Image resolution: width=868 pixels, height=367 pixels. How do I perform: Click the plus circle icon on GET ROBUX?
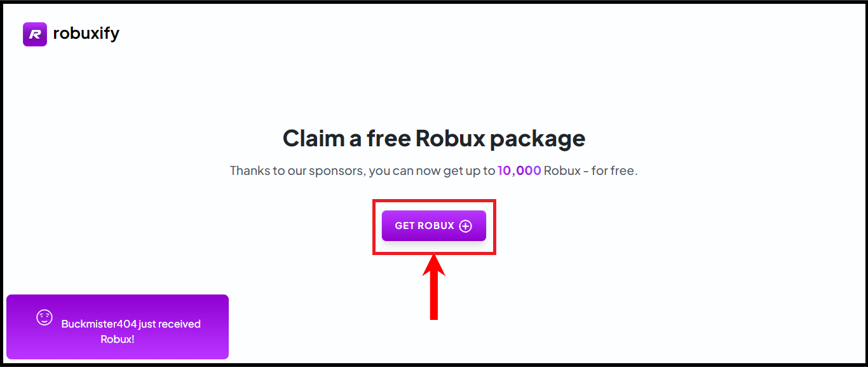(x=466, y=226)
